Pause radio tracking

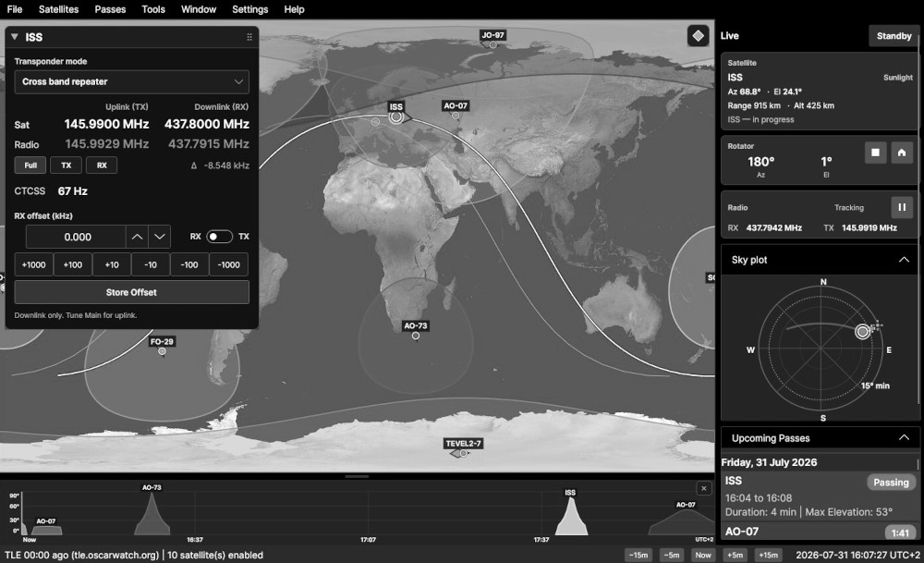coord(902,207)
